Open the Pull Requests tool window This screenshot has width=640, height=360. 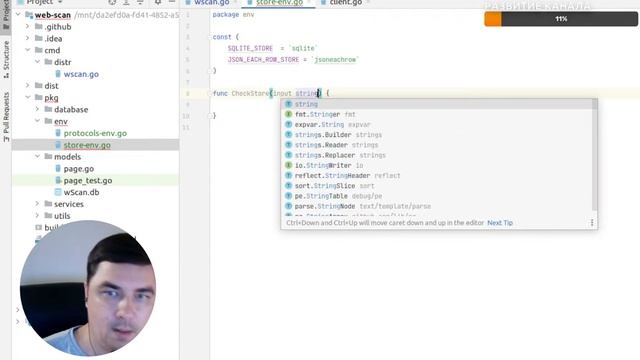6,117
